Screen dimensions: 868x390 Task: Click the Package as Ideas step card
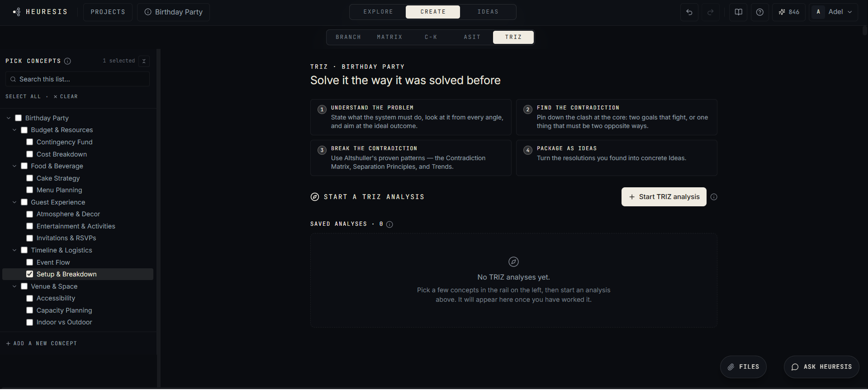tap(617, 158)
